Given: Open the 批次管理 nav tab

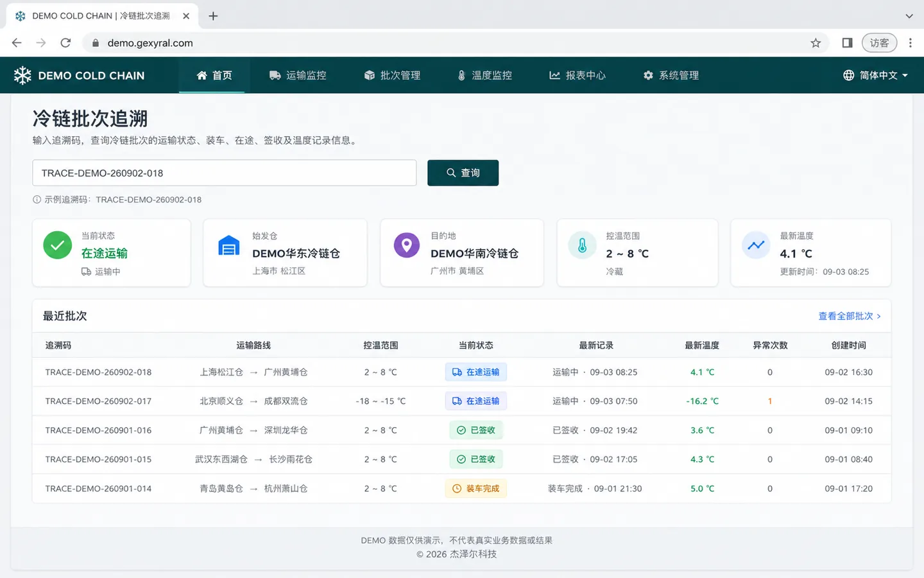Looking at the screenshot, I should 392,75.
